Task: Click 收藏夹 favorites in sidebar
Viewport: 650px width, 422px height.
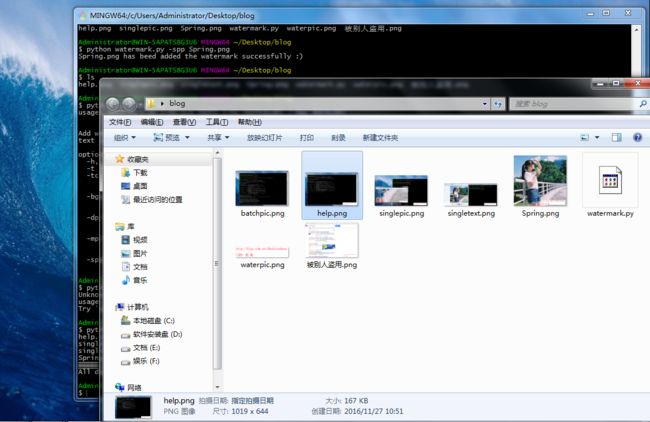Action: point(138,159)
